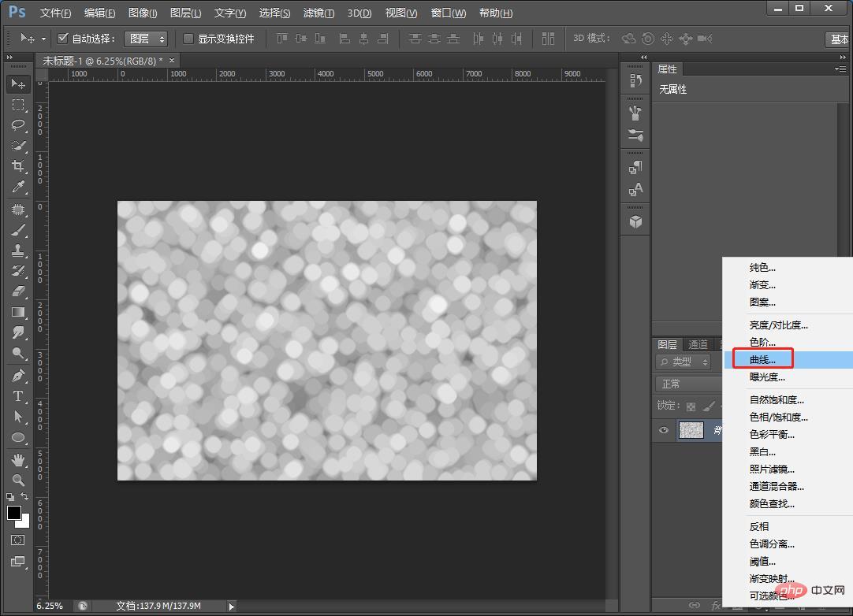This screenshot has height=616, width=853.
Task: Toggle Quick Mask mode
Action: click(18, 540)
